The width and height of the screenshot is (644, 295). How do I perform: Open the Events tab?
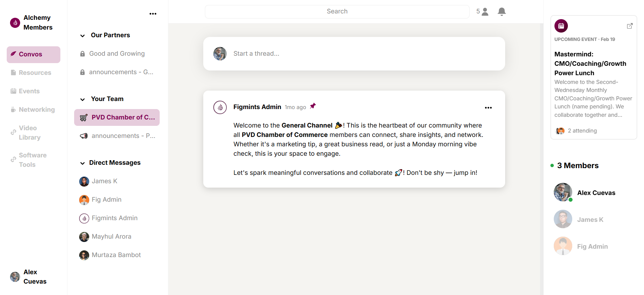[29, 91]
